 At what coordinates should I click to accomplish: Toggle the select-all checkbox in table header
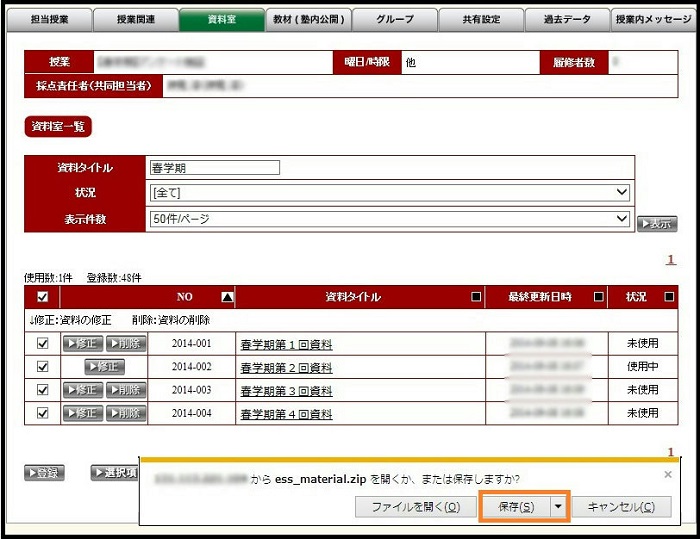pyautogui.click(x=42, y=297)
